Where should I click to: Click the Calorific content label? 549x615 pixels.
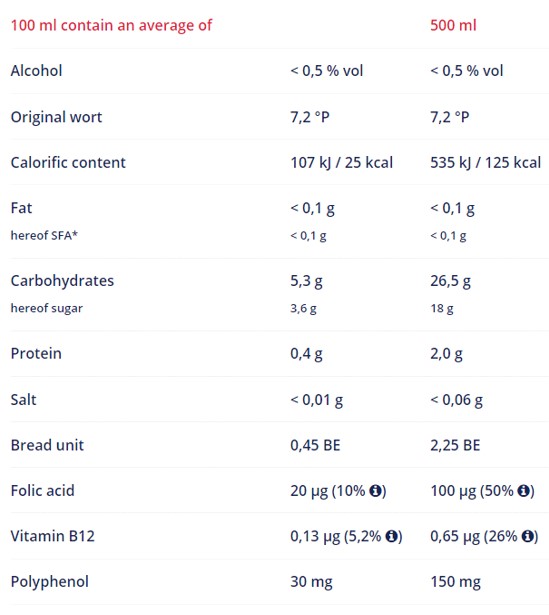click(68, 162)
